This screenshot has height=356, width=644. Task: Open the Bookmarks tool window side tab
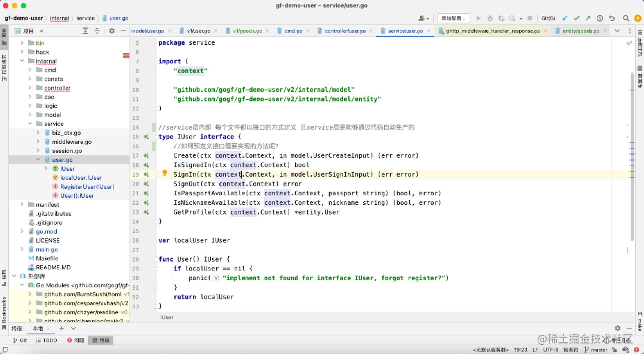[x=4, y=313]
